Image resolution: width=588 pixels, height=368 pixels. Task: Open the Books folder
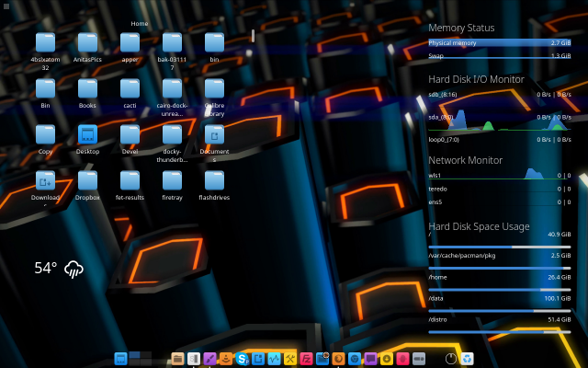(x=87, y=89)
